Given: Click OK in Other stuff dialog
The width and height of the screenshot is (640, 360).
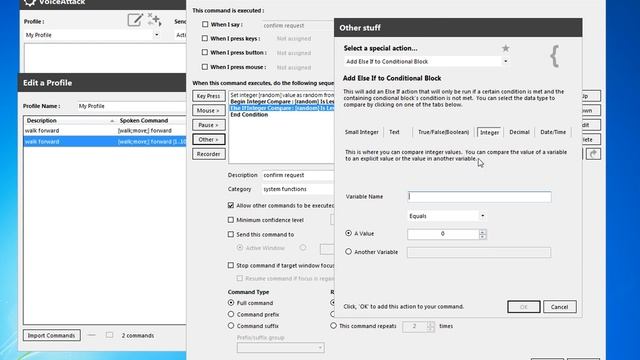Looking at the screenshot, I should point(524,307).
